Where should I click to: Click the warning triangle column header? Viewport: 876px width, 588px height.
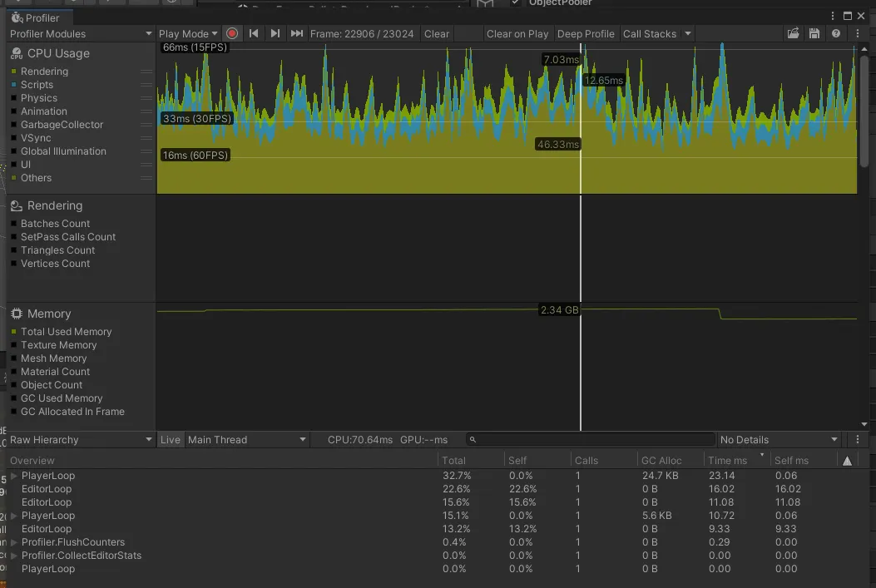coord(847,461)
